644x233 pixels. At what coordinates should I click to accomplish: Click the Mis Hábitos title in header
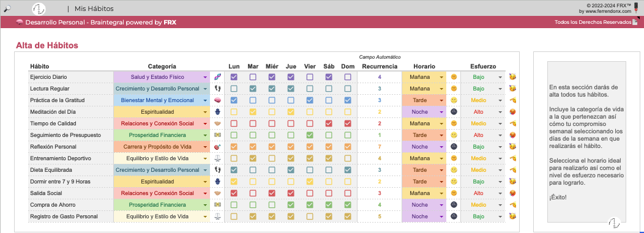point(94,9)
